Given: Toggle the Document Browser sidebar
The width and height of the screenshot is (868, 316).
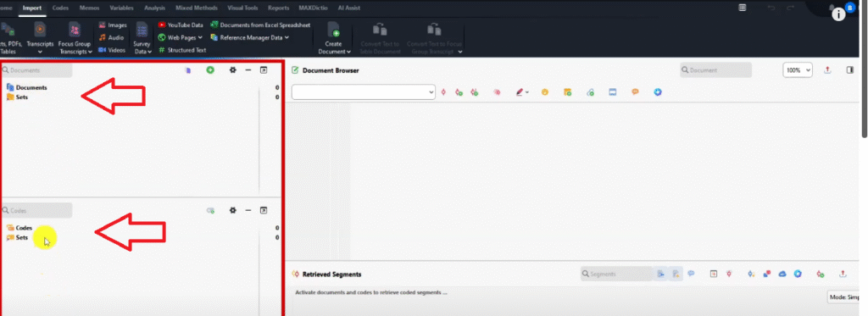Looking at the screenshot, I should click(850, 70).
